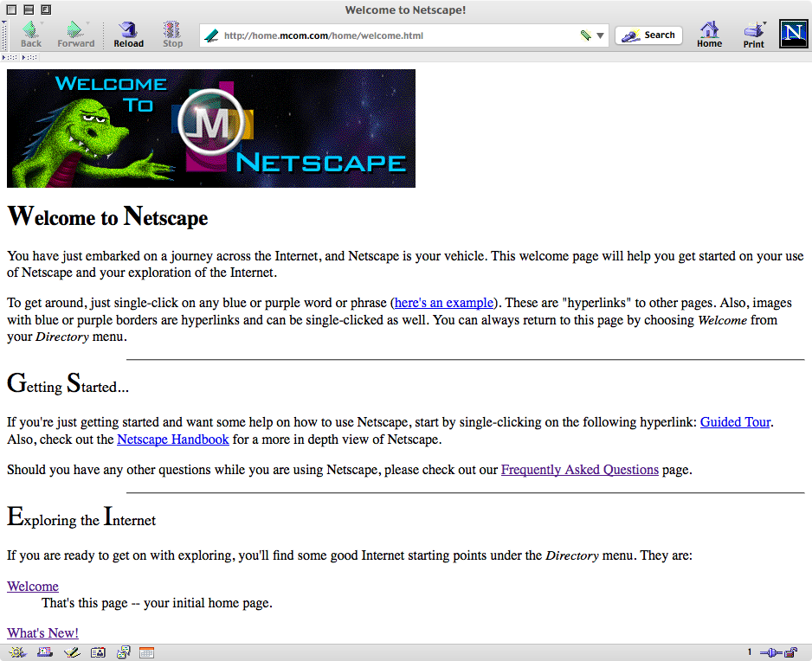Screen dimensions: 812x661
Task: Open Composer from the status bar pen icon
Action: [72, 652]
